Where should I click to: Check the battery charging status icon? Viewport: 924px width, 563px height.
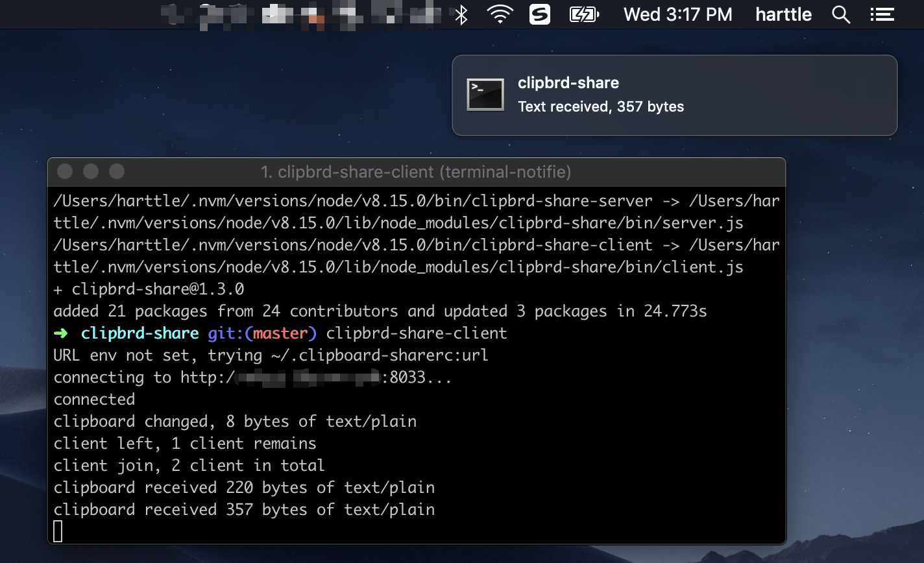point(584,14)
